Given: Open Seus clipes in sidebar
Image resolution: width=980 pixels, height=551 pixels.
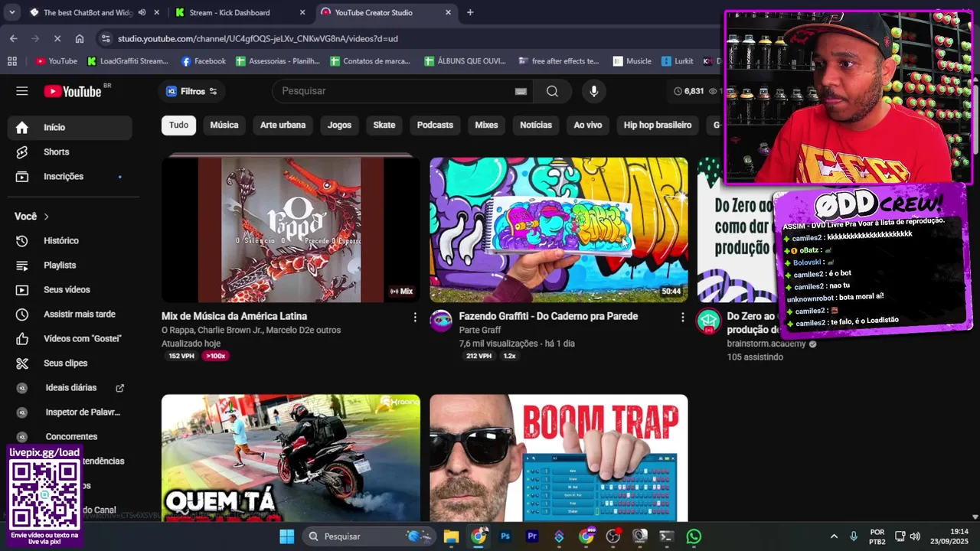Looking at the screenshot, I should pyautogui.click(x=70, y=364).
